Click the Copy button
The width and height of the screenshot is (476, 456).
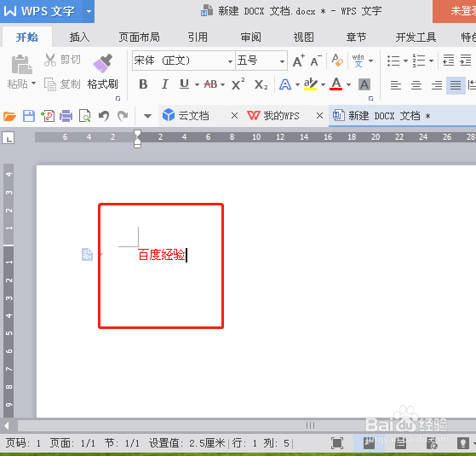pos(62,84)
